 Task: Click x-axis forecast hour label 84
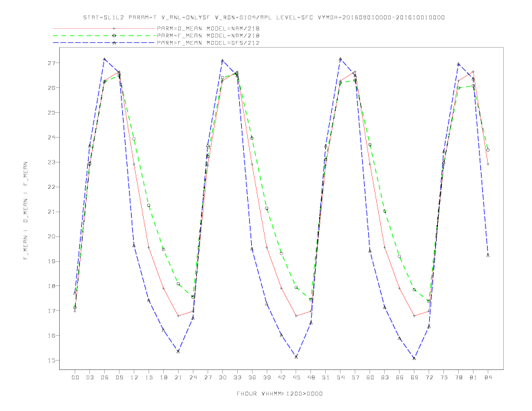488,377
